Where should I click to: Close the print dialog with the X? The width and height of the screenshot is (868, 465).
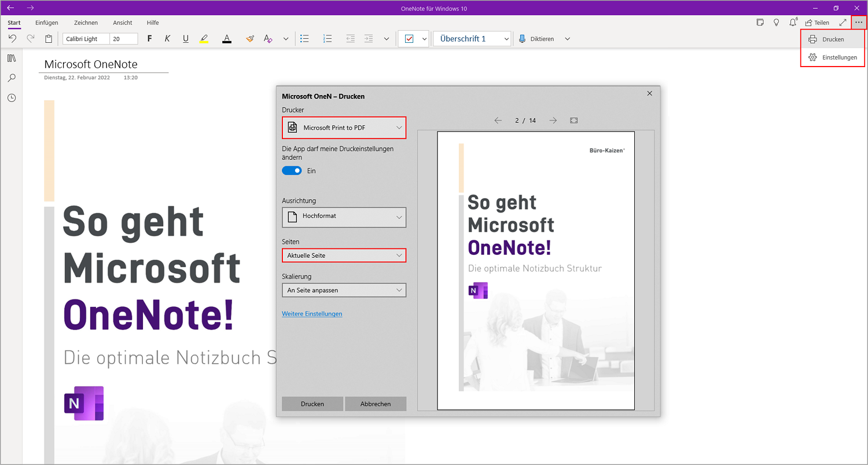coord(649,93)
